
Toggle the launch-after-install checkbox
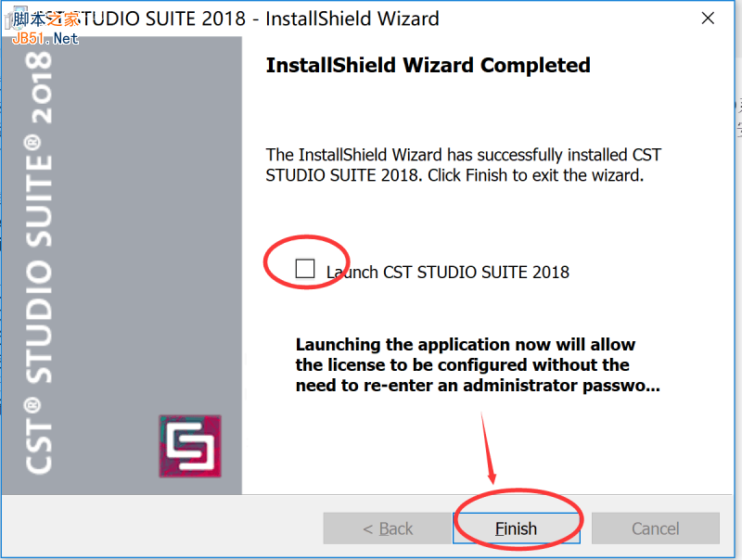click(307, 270)
